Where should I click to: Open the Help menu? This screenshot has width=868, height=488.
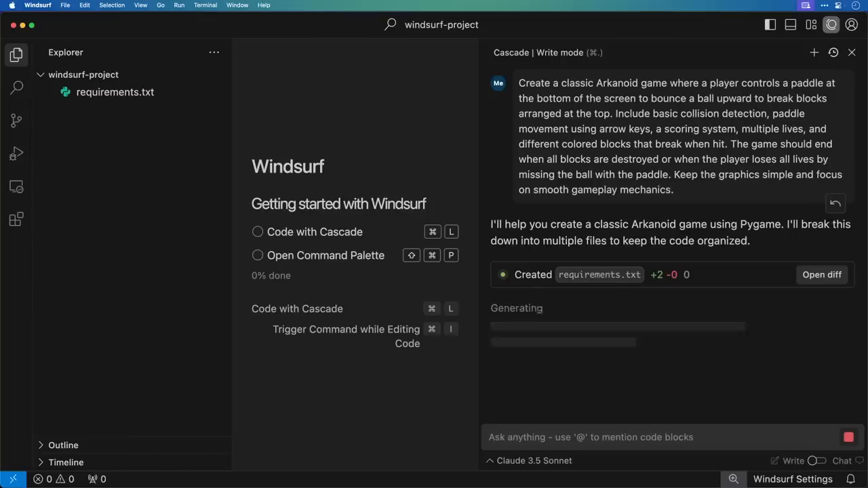coord(264,5)
